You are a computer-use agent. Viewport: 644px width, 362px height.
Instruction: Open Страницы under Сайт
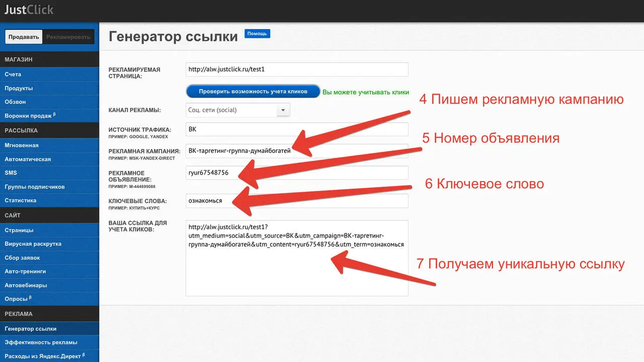[x=49, y=230]
